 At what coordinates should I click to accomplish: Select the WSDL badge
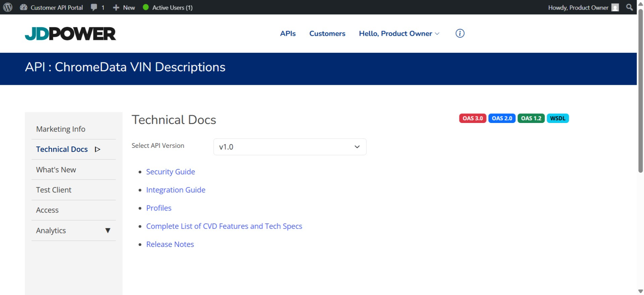557,118
